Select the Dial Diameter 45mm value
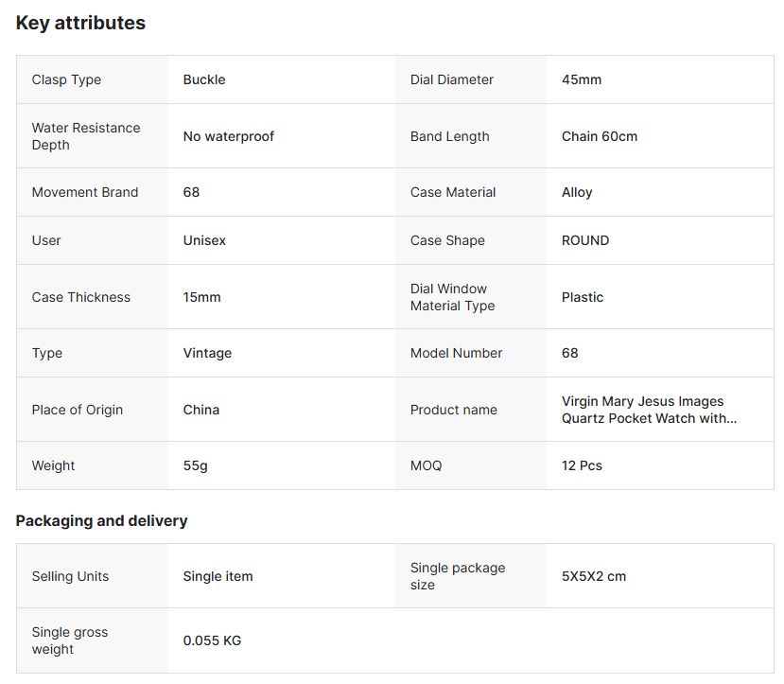 click(x=582, y=79)
